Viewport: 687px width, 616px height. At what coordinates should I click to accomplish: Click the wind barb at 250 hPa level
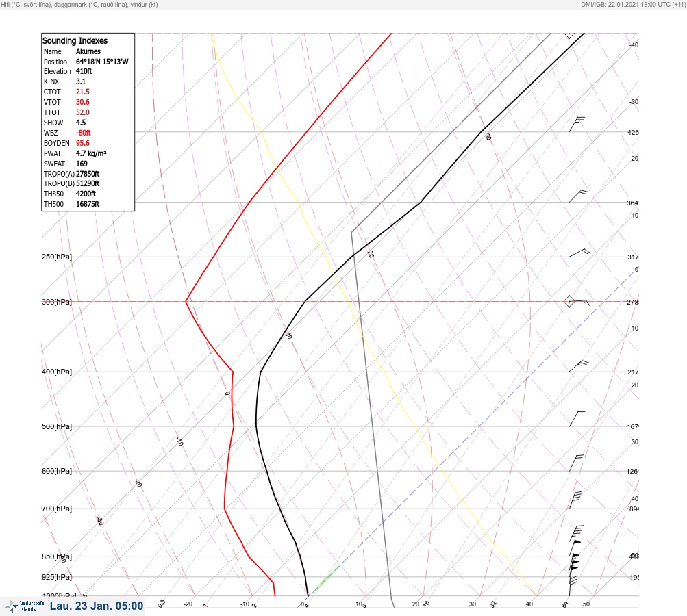pyautogui.click(x=579, y=253)
